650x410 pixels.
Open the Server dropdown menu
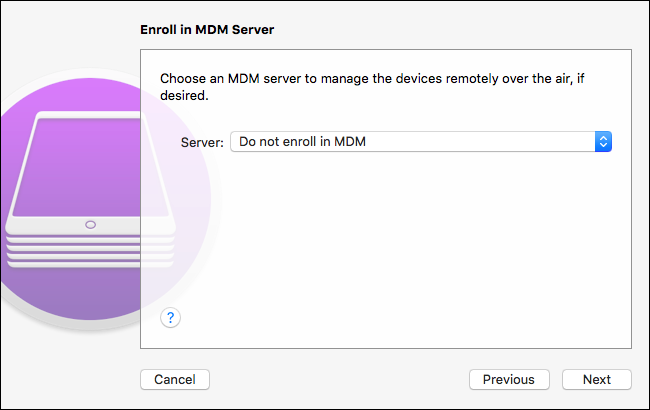click(x=420, y=142)
